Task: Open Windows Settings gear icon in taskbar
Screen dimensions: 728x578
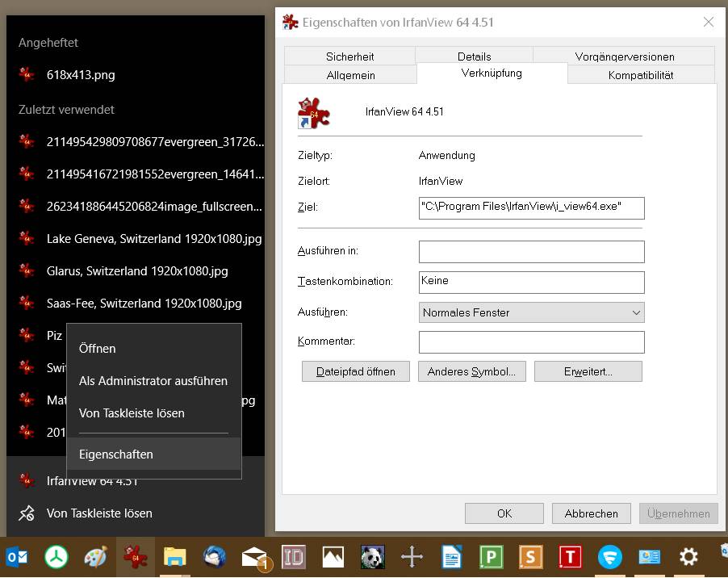Action: pyautogui.click(x=688, y=557)
